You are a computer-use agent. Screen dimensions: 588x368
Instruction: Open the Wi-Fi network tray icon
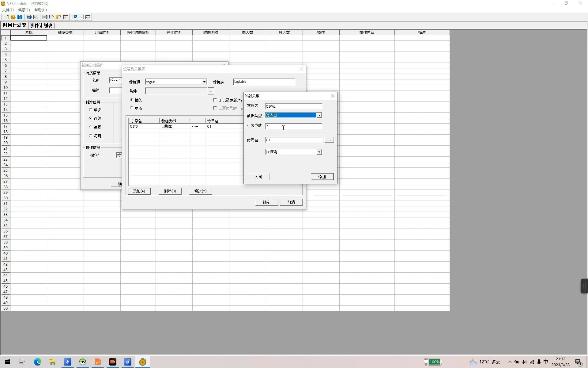click(x=532, y=362)
